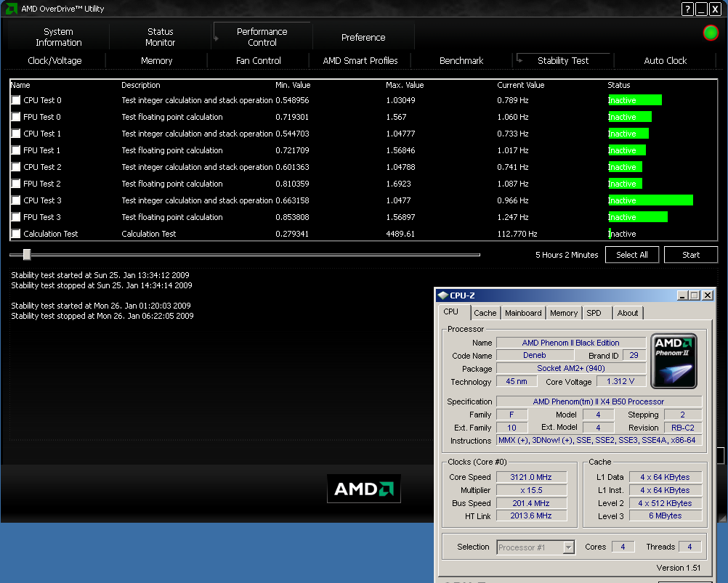
Task: Click the 201.4 MHz bus speed value
Action: click(x=531, y=503)
